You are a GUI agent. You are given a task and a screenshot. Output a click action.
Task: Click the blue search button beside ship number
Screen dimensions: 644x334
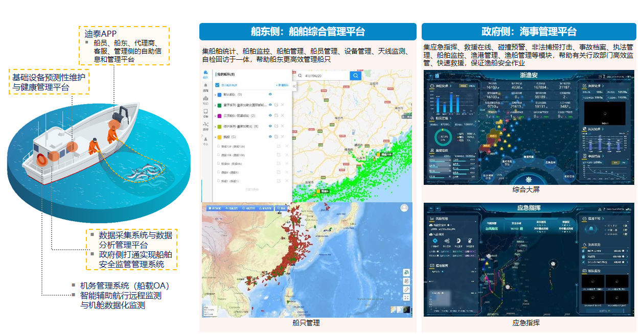356,76
